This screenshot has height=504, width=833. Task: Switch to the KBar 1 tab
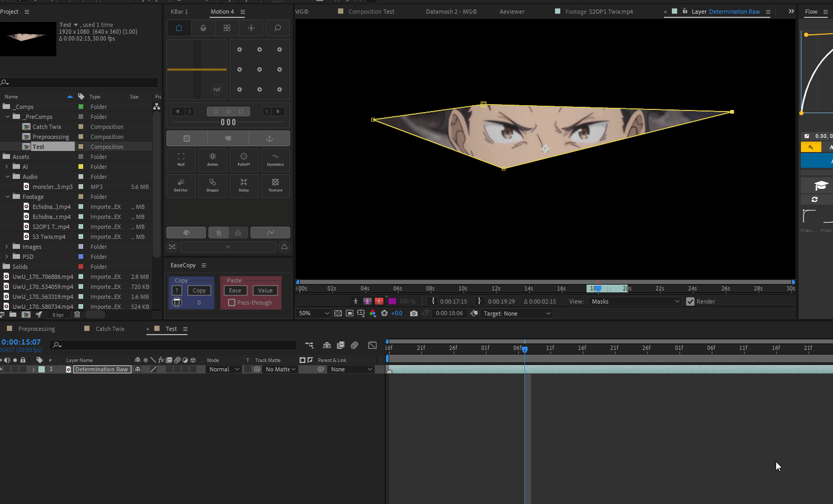[x=179, y=12]
